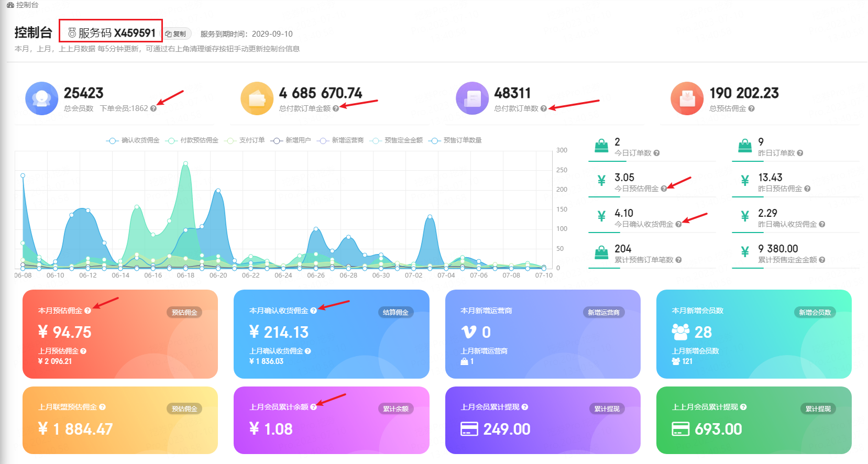The width and height of the screenshot is (868, 464).
Task: Open help icon beside 昨日预估佣金
Action: [x=807, y=189]
